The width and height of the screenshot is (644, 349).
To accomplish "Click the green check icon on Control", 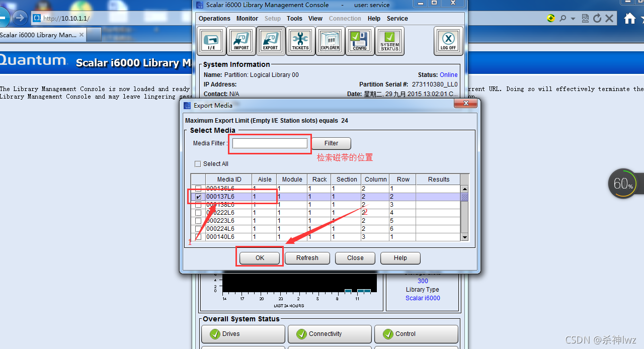I will 388,334.
